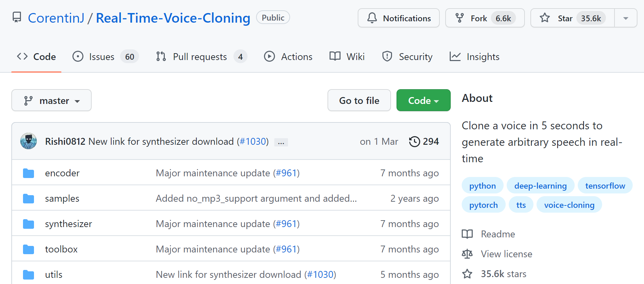The height and width of the screenshot is (284, 644).
Task: Open the Wiki tab
Action: click(347, 57)
